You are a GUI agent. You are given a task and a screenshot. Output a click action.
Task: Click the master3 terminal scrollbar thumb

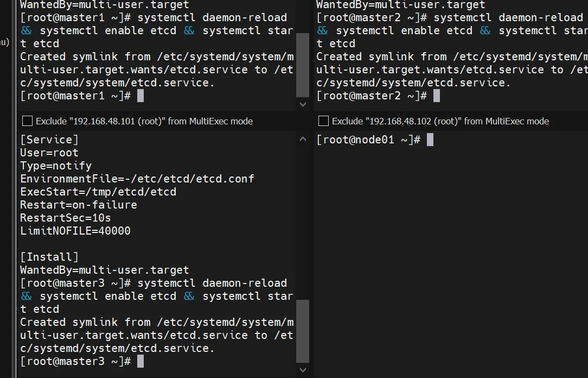pyautogui.click(x=303, y=330)
